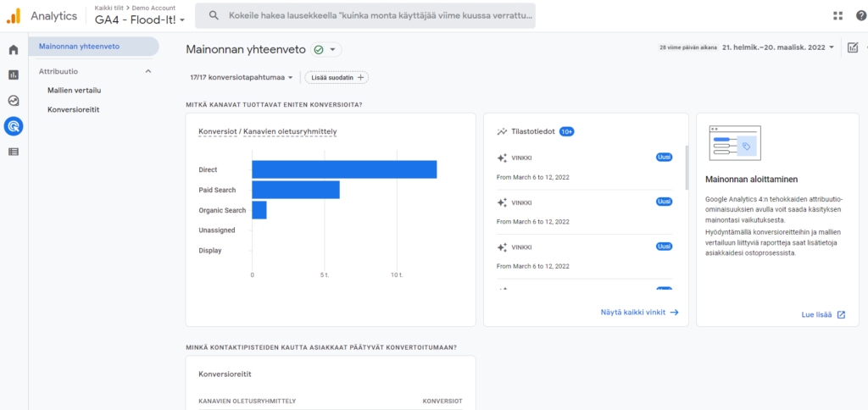Open the Google apps grid icon
Image resolution: width=868 pixels, height=410 pixels.
[x=837, y=15]
